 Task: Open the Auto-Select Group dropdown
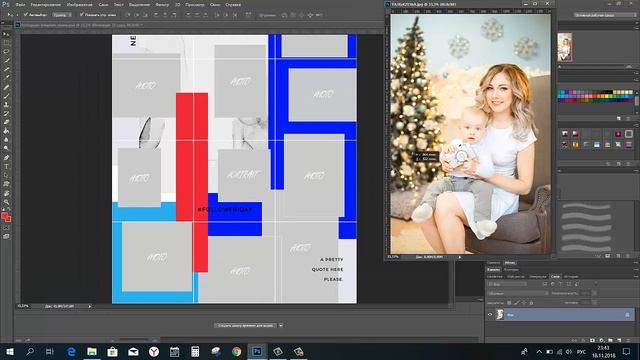click(x=61, y=15)
